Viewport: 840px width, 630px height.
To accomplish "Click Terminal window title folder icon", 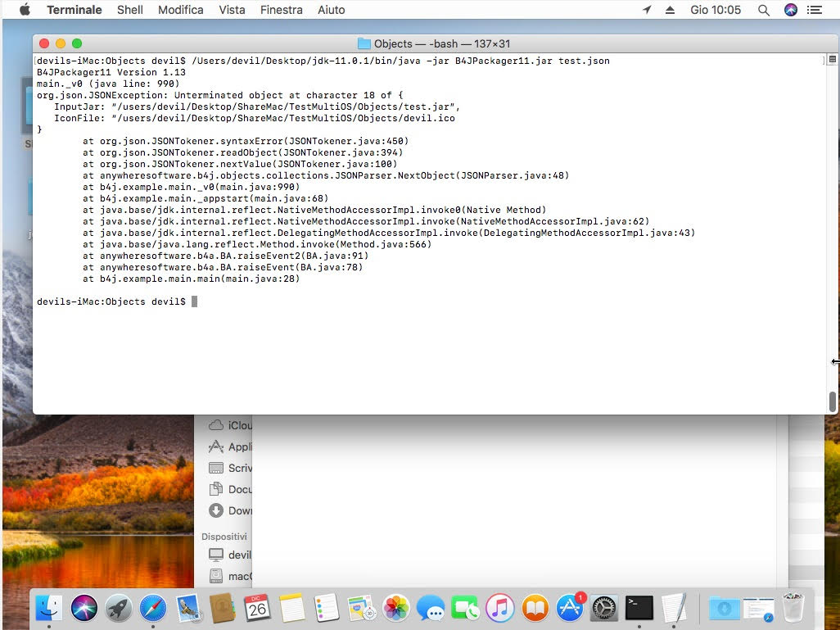I will click(x=364, y=43).
